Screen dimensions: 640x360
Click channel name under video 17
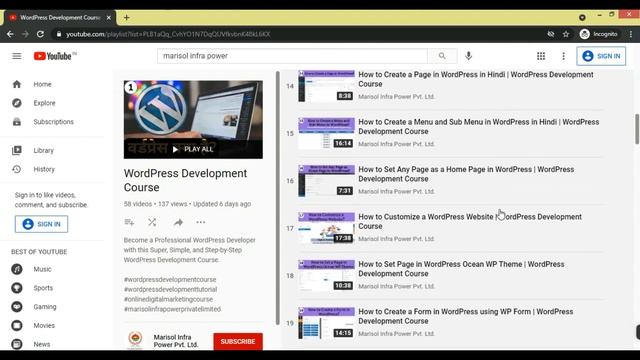396,239
